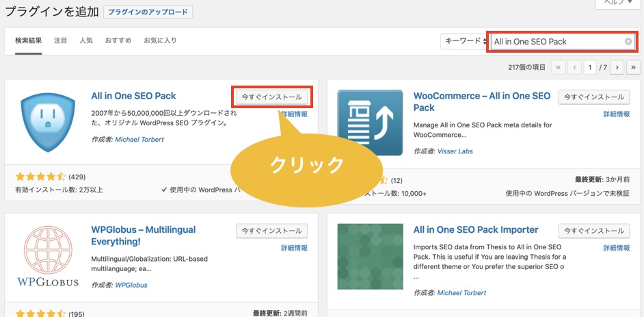Click the star rating of All in One SEO Pack
The image size is (644, 317).
(x=40, y=177)
